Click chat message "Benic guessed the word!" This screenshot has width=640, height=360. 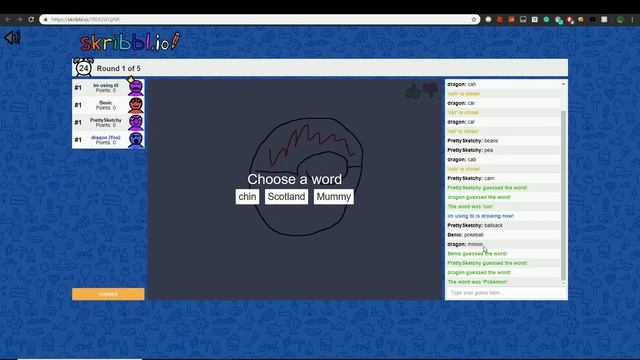pyautogui.click(x=477, y=253)
